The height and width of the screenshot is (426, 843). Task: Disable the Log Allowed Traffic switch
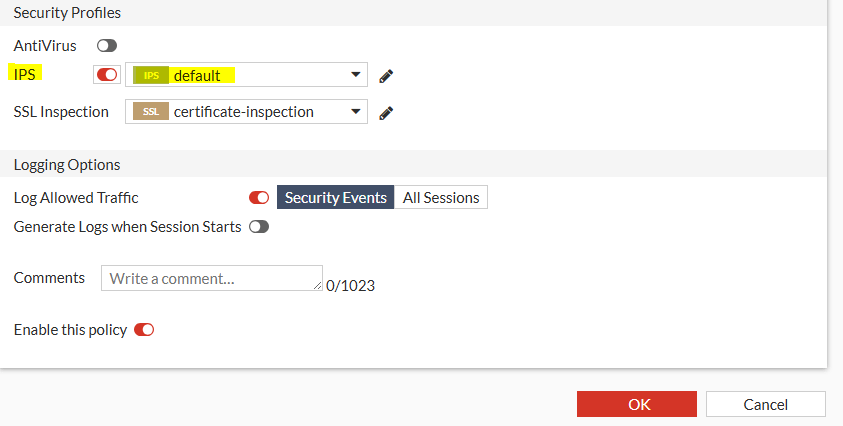tap(259, 198)
